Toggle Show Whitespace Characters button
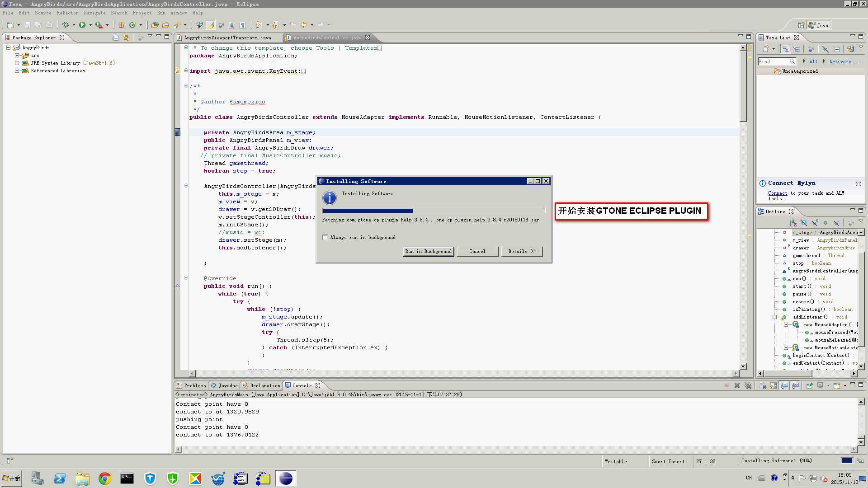868x488 pixels. click(243, 25)
